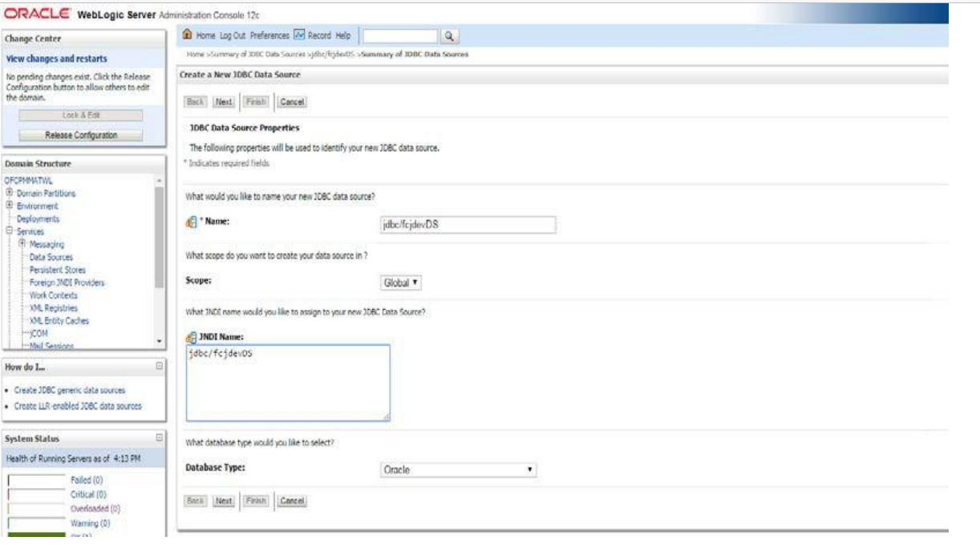Select jCOM tree item

pos(40,334)
